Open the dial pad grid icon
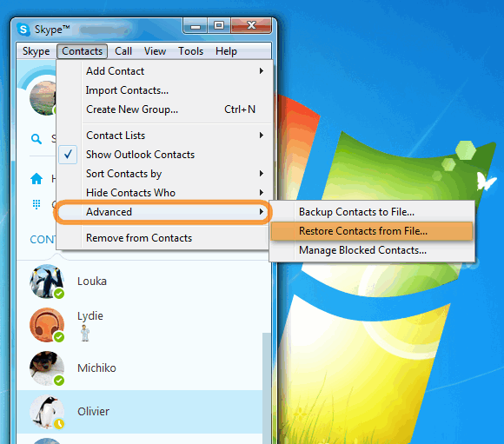This screenshot has width=504, height=444. tap(36, 204)
